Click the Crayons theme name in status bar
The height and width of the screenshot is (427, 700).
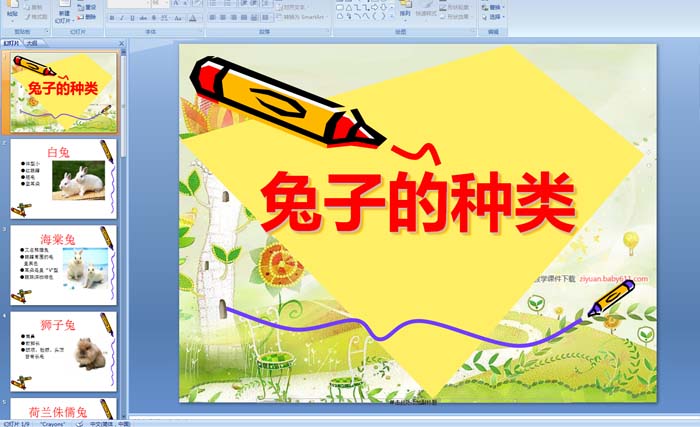pos(53,424)
